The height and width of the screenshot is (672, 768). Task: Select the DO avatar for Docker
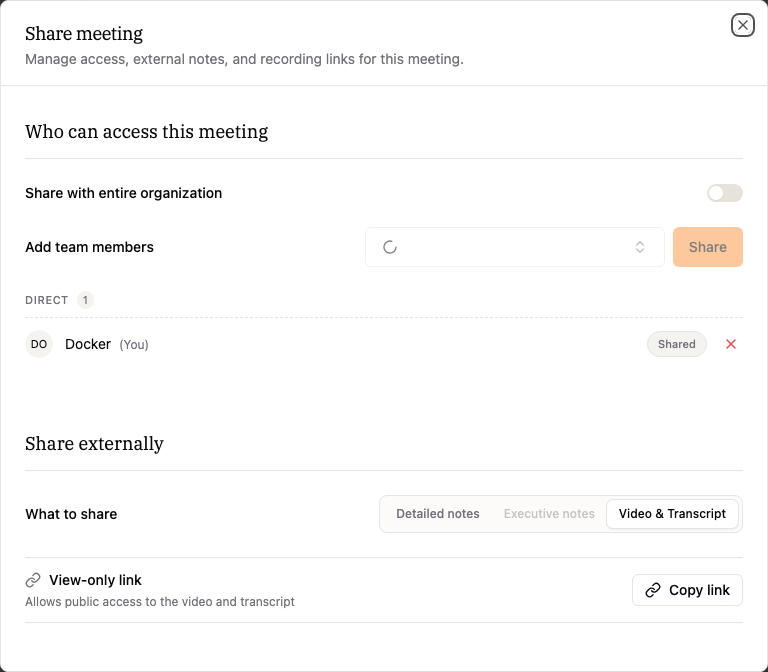(x=39, y=344)
